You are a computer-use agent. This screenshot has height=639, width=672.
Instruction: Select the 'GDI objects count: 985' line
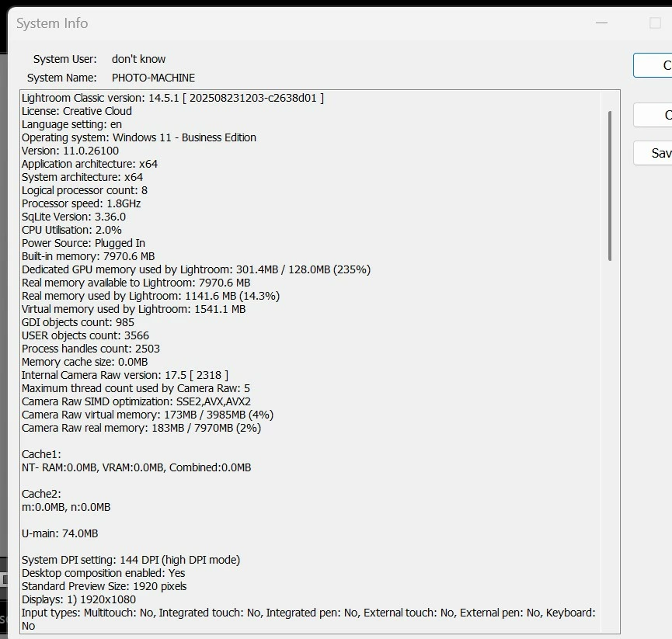point(78,322)
